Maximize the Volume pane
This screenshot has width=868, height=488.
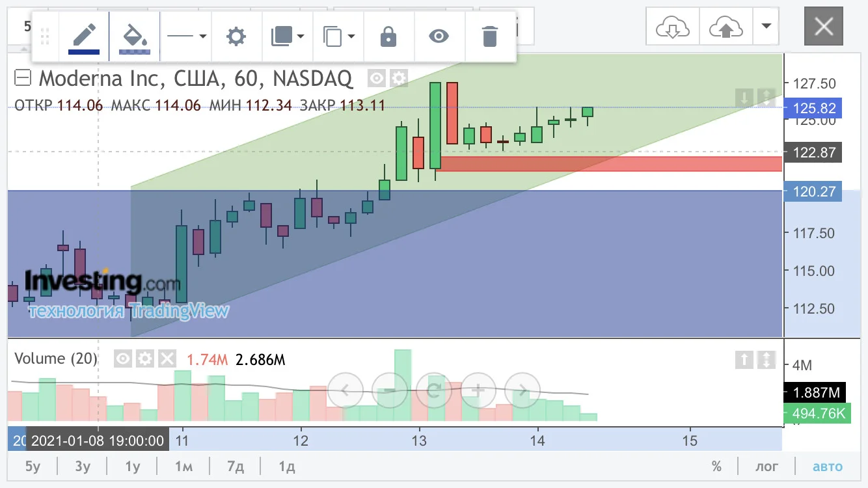[766, 359]
